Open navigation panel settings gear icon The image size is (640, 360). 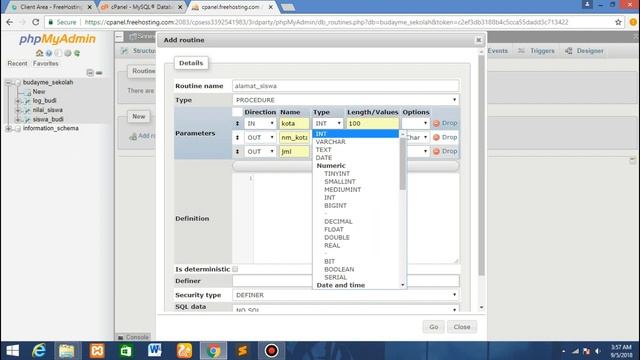click(68, 53)
